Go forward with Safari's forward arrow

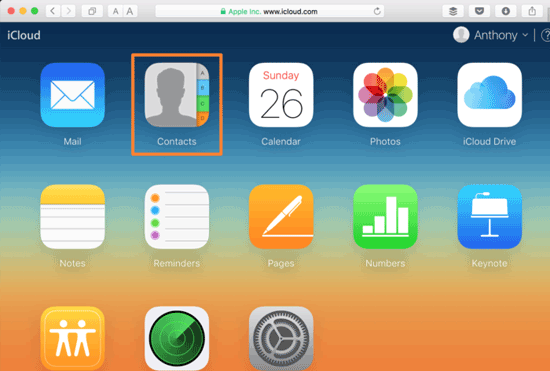(68, 11)
